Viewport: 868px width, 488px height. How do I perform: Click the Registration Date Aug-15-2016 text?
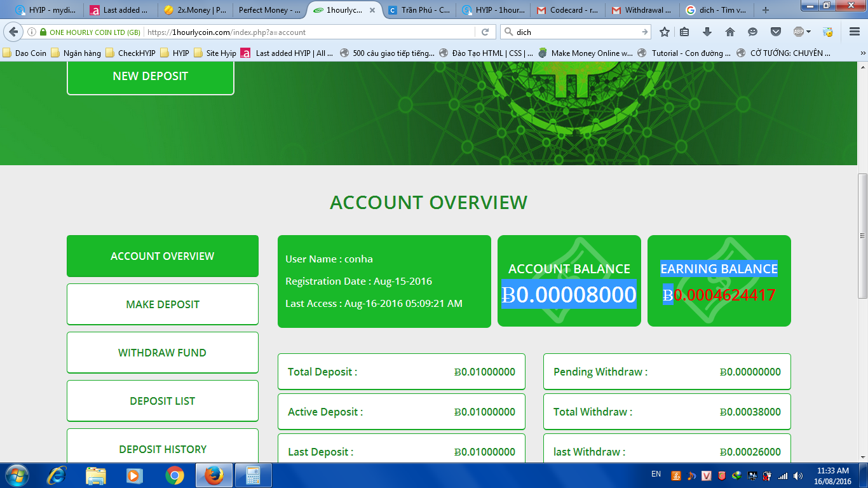click(358, 281)
